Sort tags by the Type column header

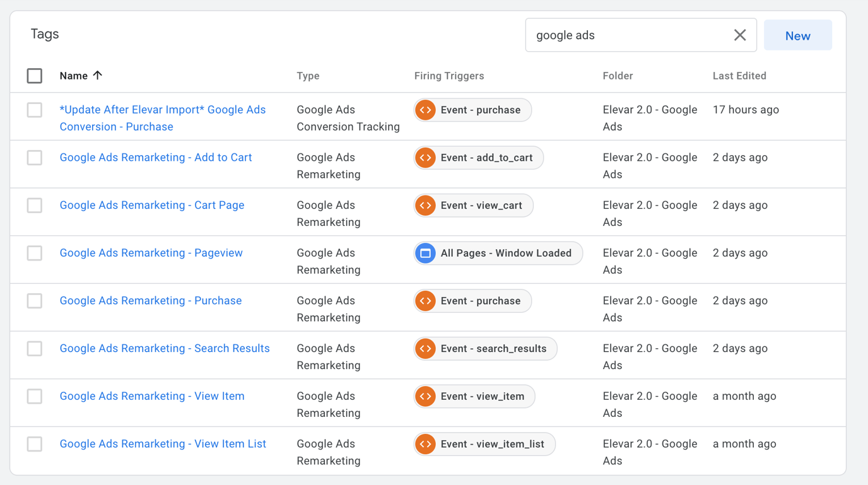tap(308, 76)
